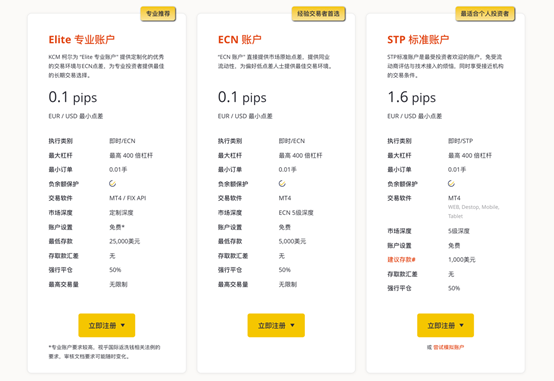Open 立即注册 dropdown in ECN 账户 card
554x381 pixels.
tap(276, 325)
